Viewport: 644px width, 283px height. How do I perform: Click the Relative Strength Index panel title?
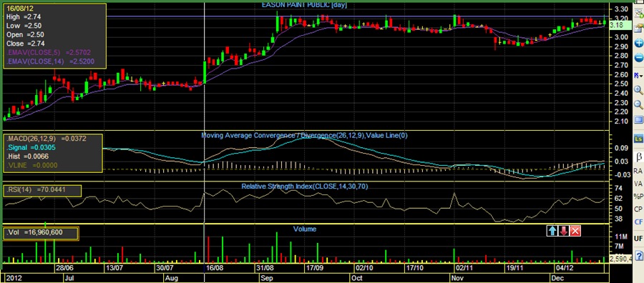(x=304, y=187)
